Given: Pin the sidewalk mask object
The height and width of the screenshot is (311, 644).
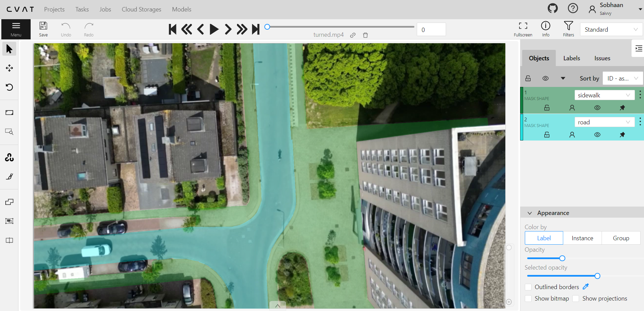Looking at the screenshot, I should point(622,108).
